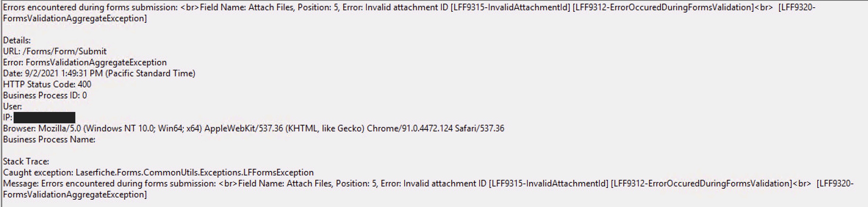
Task: Click Chrome/91.0.4472.124 in the browser string
Action: click(409, 128)
